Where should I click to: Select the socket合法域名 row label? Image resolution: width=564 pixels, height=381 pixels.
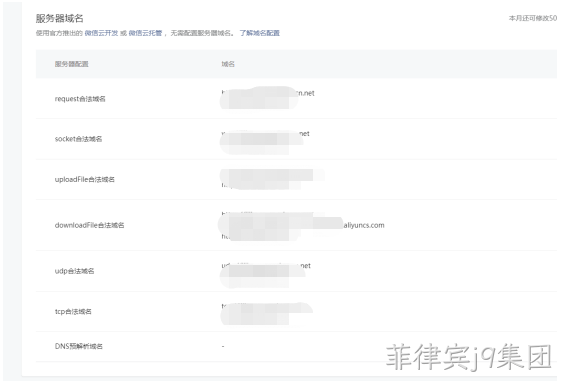78,139
